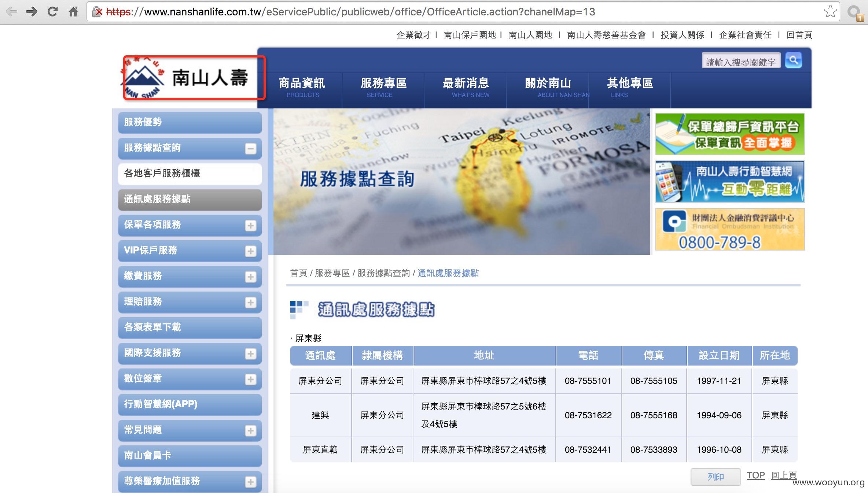This screenshot has height=493, width=868.
Task: Click fax number 08-7533893
Action: pyautogui.click(x=654, y=450)
